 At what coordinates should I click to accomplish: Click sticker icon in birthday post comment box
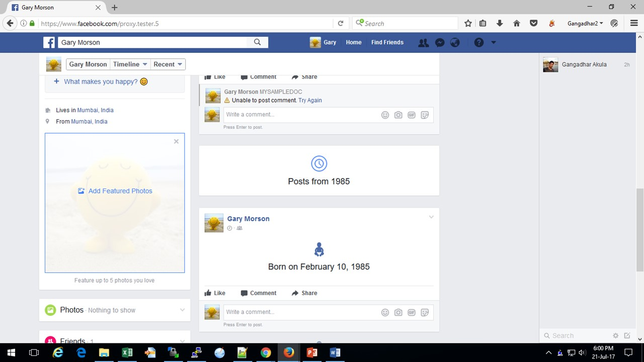(x=425, y=312)
